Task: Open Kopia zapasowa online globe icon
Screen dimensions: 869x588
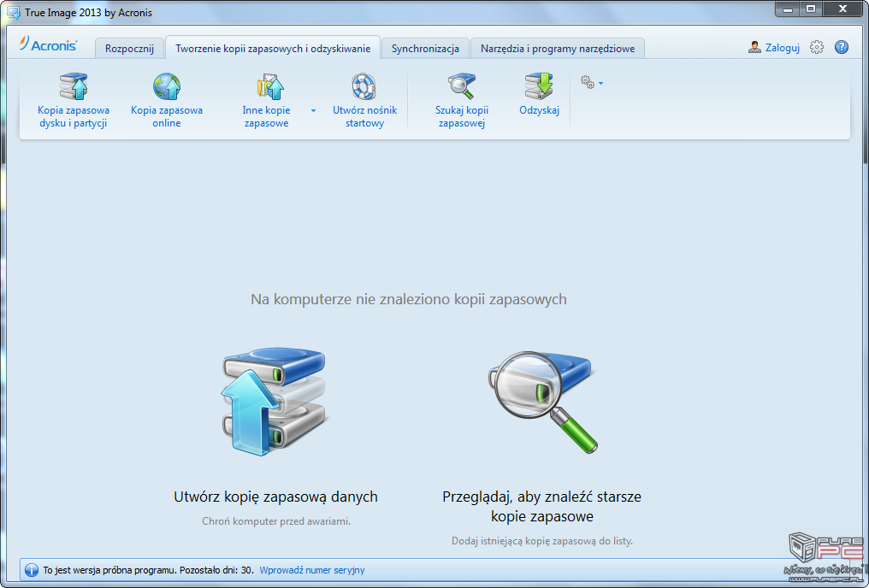Action: (x=167, y=86)
